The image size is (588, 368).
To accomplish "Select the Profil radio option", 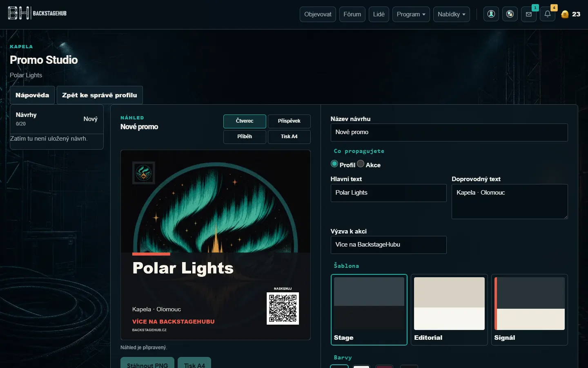I will pos(334,164).
